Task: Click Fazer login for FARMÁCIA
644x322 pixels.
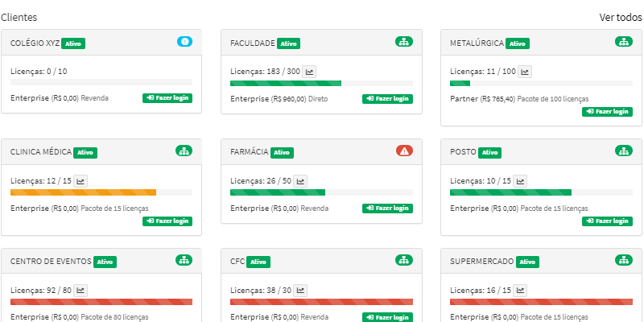Action: (387, 208)
